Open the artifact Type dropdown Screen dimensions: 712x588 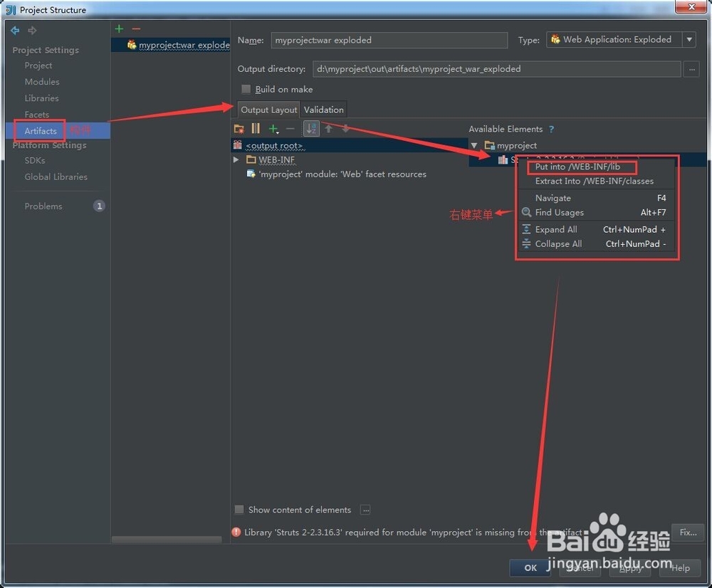tap(689, 39)
